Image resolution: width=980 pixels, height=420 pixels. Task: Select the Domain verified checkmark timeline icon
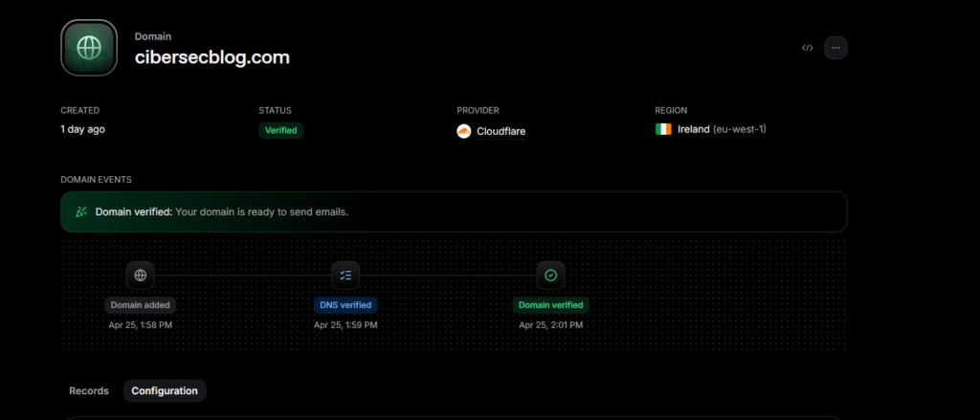pyautogui.click(x=550, y=276)
